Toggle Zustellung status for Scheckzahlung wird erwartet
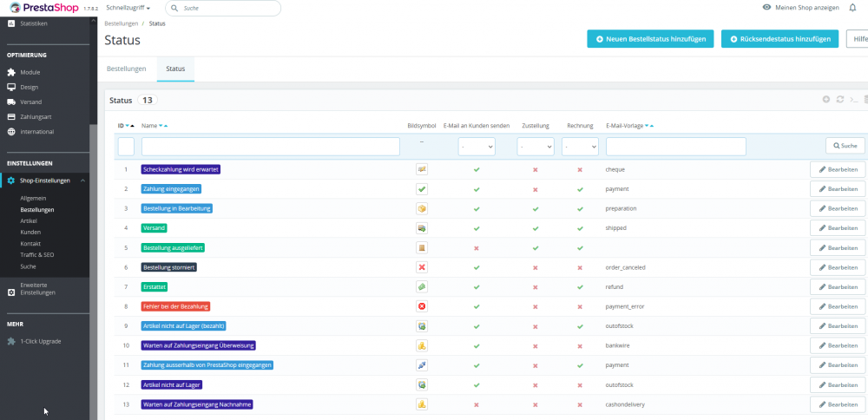The height and width of the screenshot is (420, 868). [535, 169]
